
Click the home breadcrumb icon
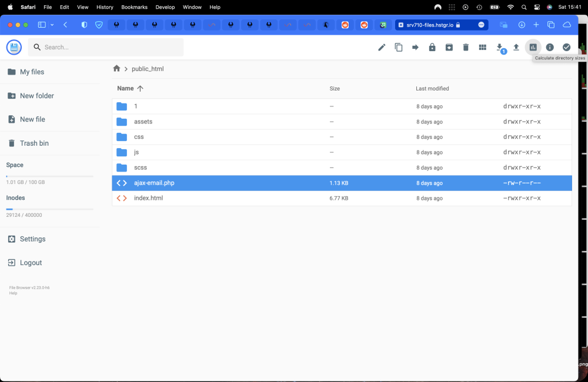(116, 68)
